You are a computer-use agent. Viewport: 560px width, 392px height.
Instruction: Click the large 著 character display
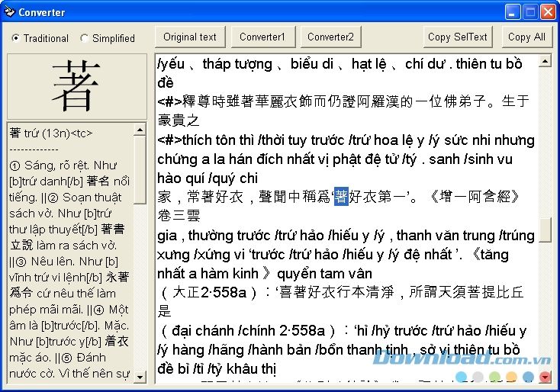click(x=76, y=86)
